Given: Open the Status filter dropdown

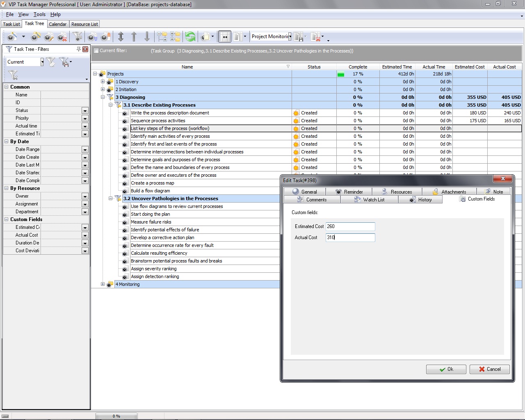Looking at the screenshot, I should (85, 111).
